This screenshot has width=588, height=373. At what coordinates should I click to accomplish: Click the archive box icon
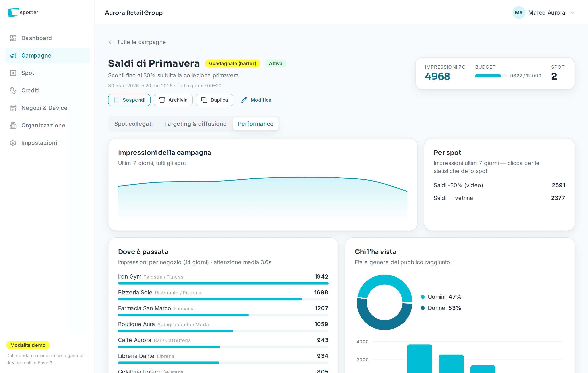[x=162, y=100]
